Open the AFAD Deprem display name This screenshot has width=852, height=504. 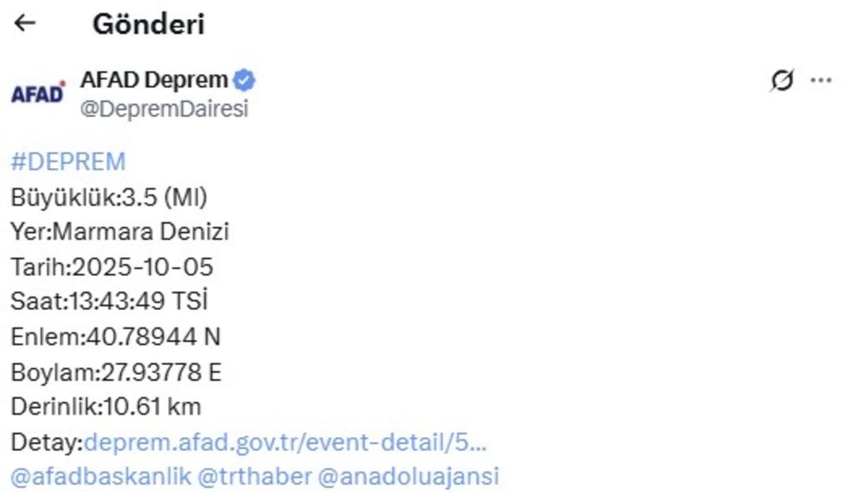(x=154, y=80)
